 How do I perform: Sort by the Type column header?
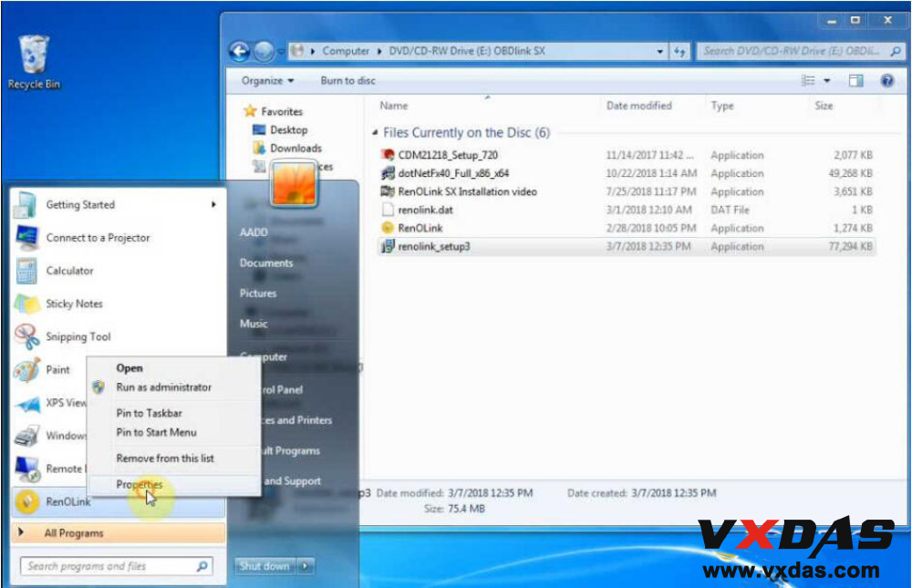pyautogui.click(x=721, y=105)
